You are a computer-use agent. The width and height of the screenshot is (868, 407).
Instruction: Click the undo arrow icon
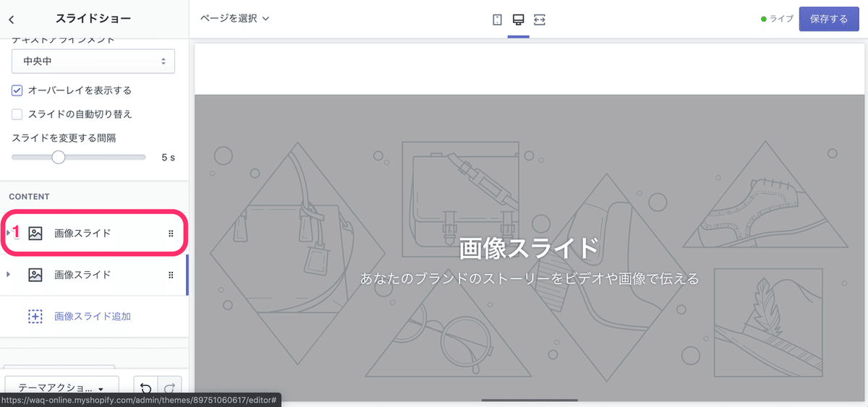click(x=147, y=389)
